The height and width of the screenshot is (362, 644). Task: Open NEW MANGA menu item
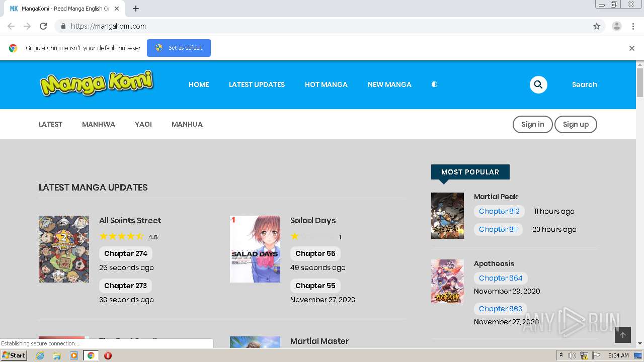click(x=389, y=84)
